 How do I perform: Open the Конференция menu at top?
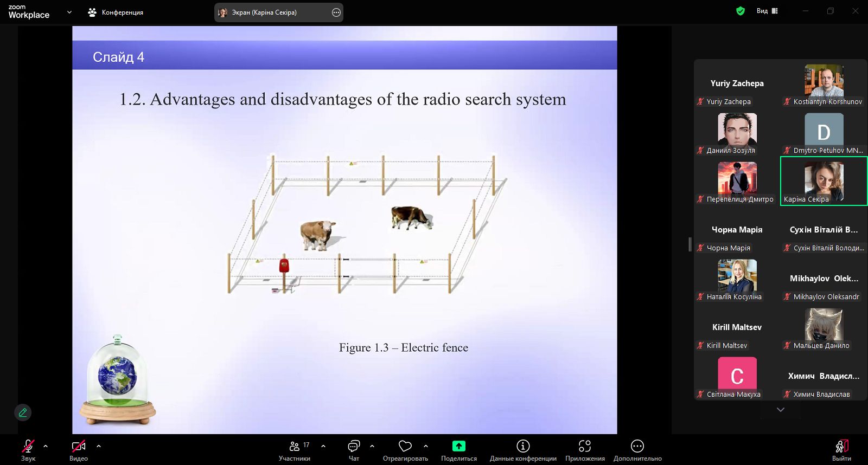click(x=116, y=12)
